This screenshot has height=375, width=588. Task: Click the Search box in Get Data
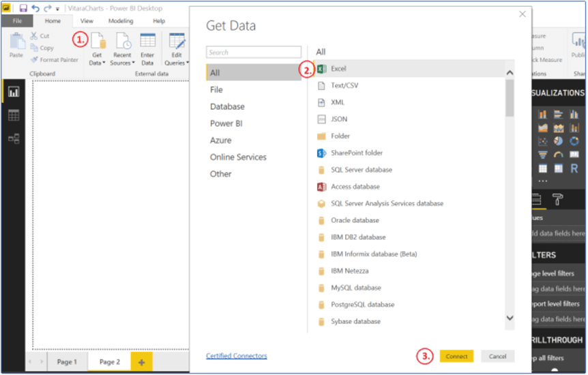[x=254, y=52]
